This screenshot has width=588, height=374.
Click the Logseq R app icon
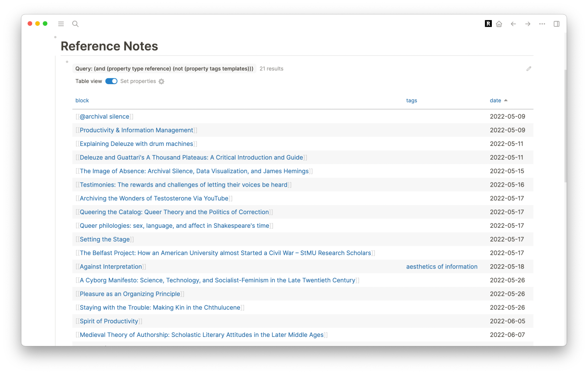pyautogui.click(x=488, y=24)
